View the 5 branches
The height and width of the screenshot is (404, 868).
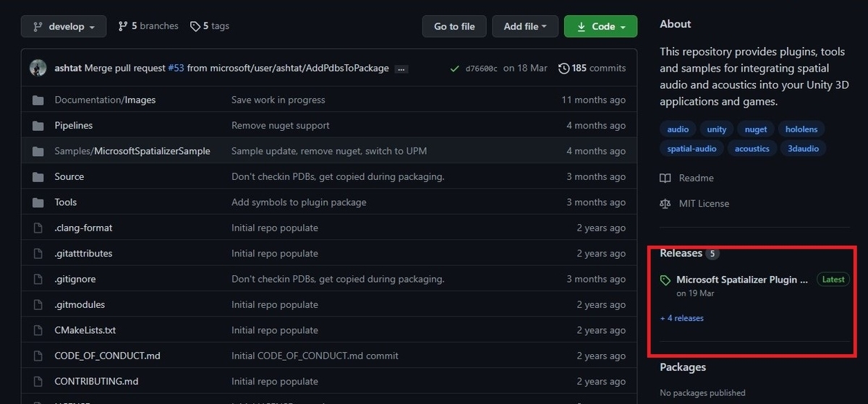coord(148,26)
